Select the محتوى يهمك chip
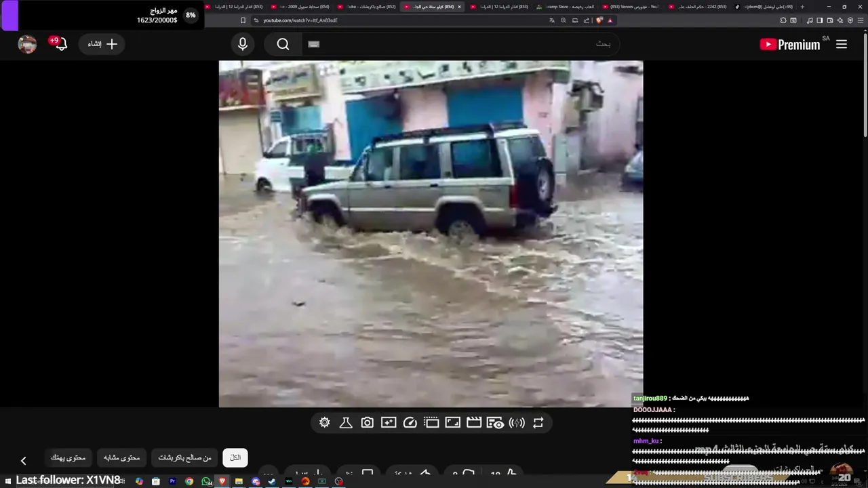Viewport: 868px width, 488px height. [x=68, y=457]
